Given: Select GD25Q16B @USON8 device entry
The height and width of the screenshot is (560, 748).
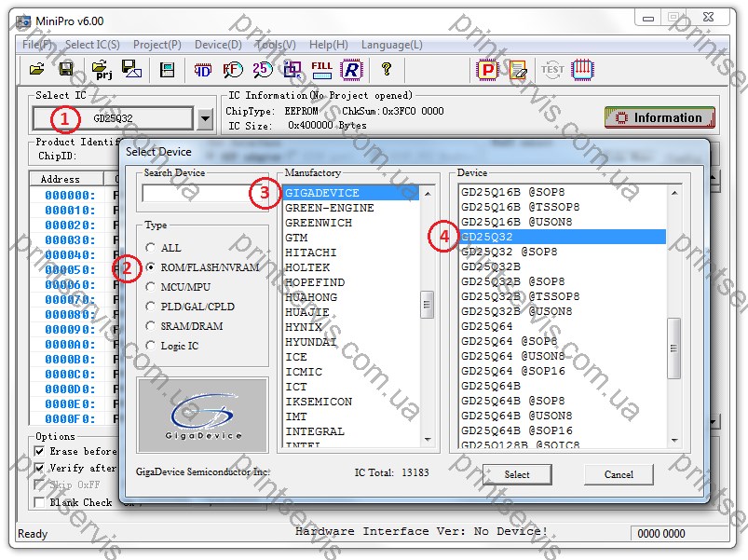Looking at the screenshot, I should click(x=563, y=222).
